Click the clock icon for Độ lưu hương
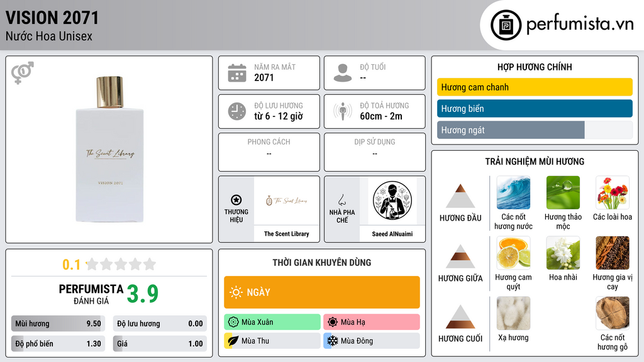Screen dimensions: 644x362 237,111
